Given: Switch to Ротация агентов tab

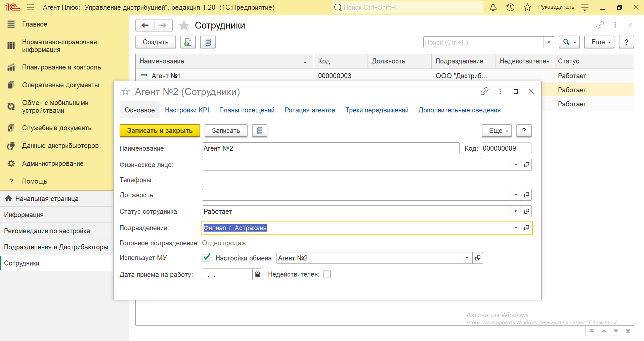Looking at the screenshot, I should [x=310, y=110].
